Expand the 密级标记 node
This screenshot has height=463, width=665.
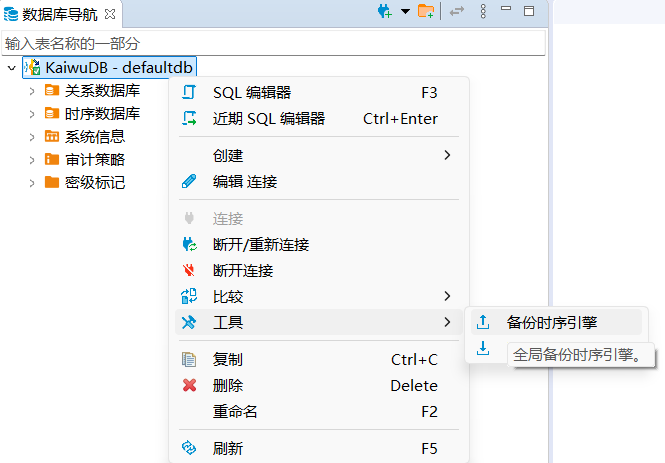32,183
